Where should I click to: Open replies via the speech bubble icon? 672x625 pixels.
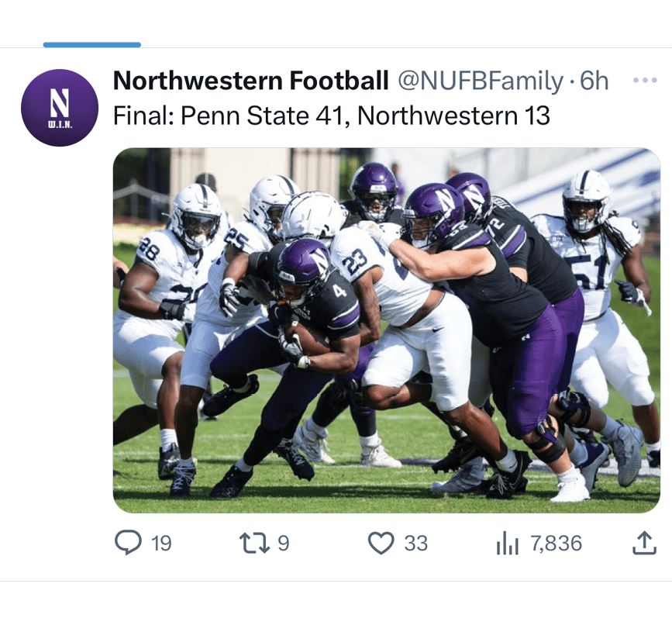point(128,544)
